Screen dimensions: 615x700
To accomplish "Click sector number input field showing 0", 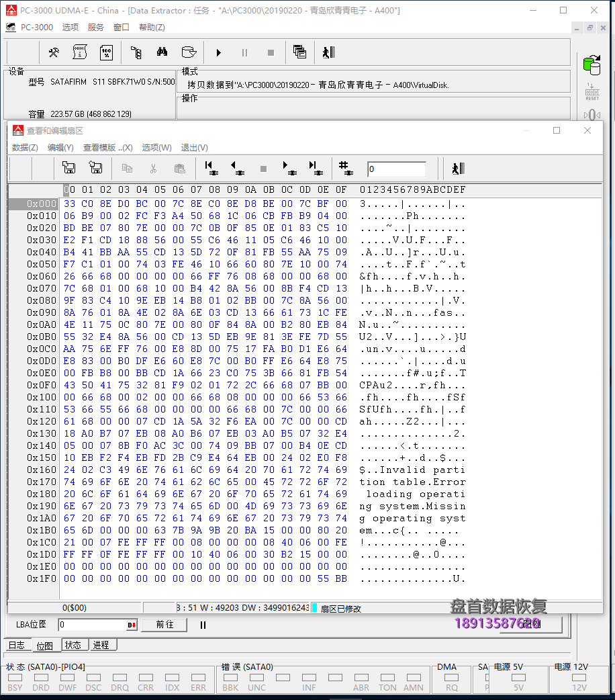I will click(397, 169).
